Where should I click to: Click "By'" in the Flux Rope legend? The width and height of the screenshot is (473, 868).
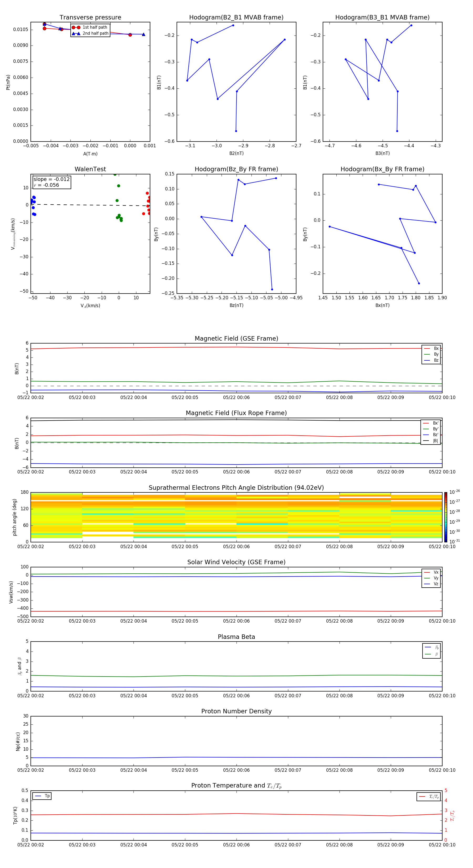[x=431, y=429]
